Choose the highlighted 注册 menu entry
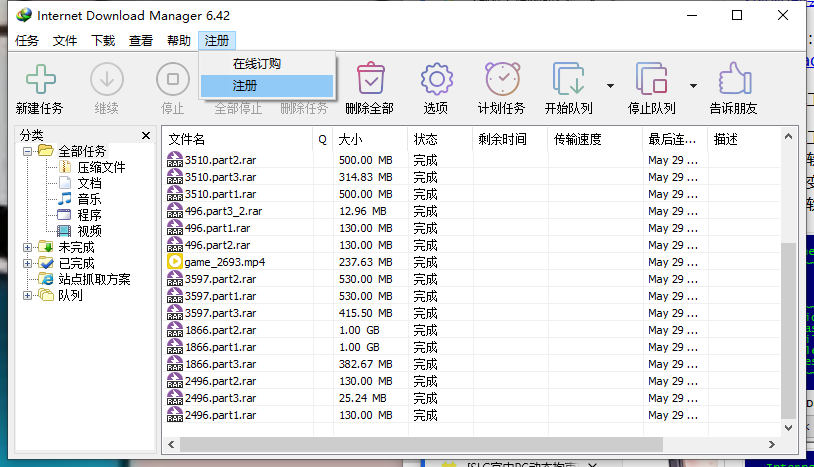This screenshot has height=467, width=814. coord(267,86)
